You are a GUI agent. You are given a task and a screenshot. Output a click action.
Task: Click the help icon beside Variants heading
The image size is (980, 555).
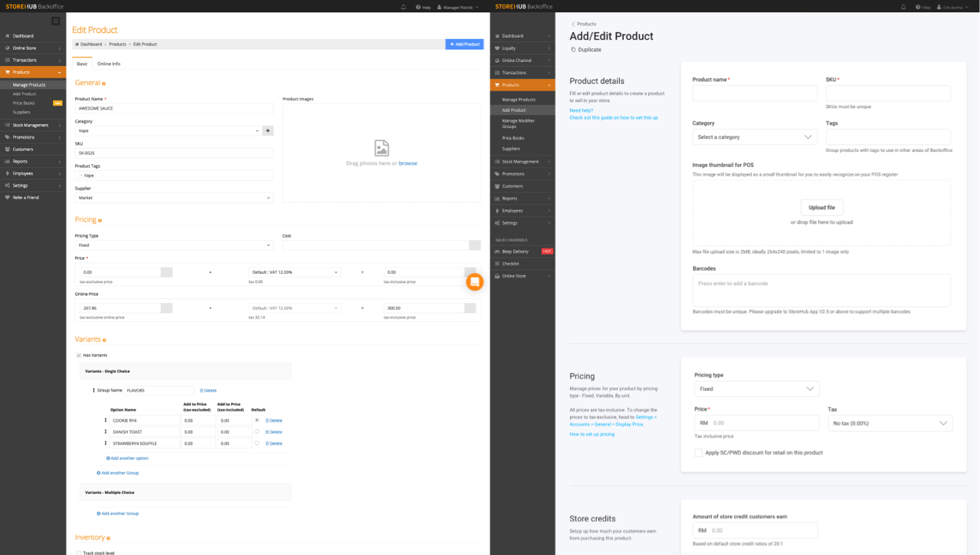(104, 340)
